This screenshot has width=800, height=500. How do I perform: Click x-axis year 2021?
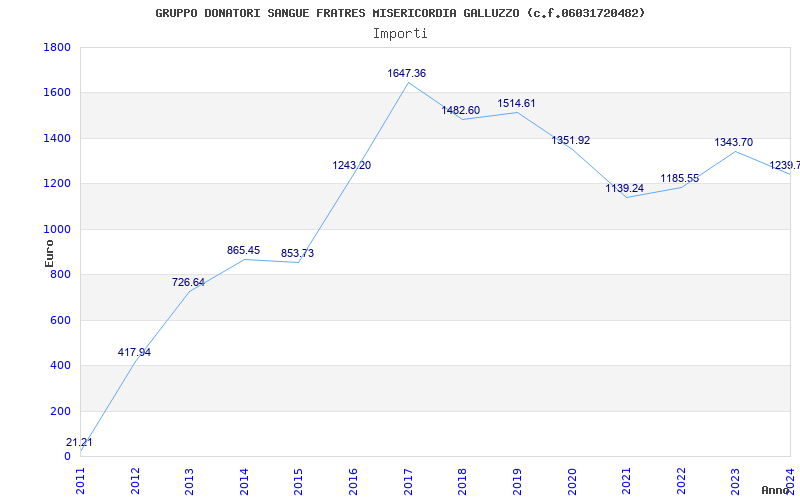(x=627, y=481)
